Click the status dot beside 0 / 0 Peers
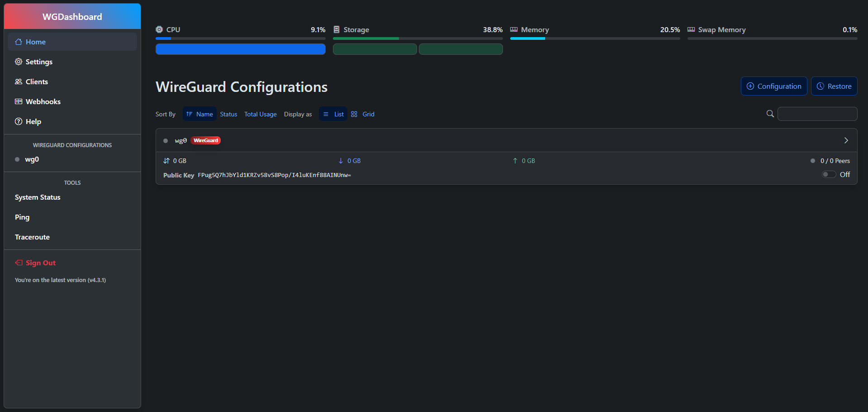Viewport: 868px width, 412px height. click(813, 161)
